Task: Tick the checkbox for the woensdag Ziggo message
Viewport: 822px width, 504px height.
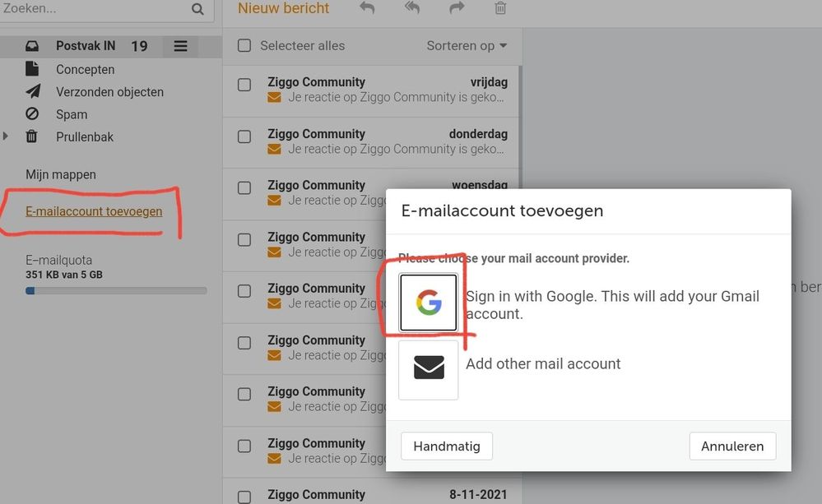Action: pos(244,188)
